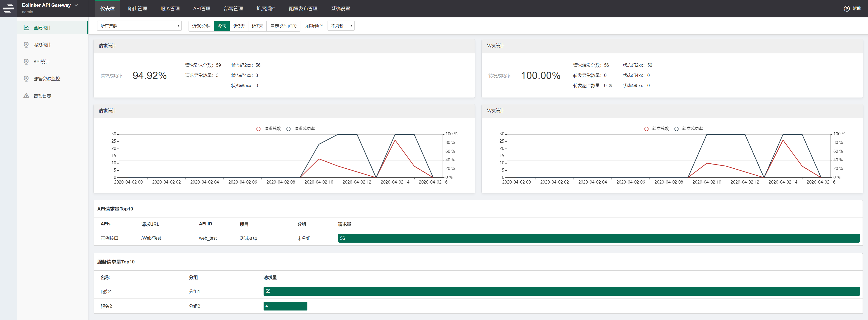Select the 近60分钟 time range button
Image resolution: width=868 pixels, height=320 pixels.
tap(201, 26)
